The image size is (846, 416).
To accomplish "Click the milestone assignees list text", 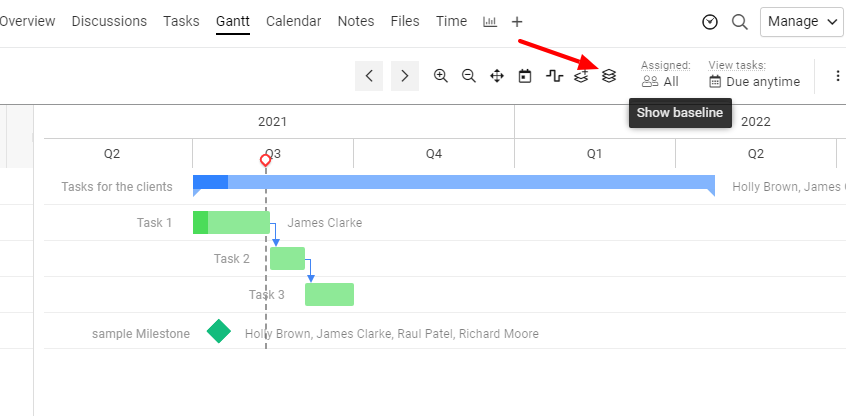I will click(x=392, y=334).
